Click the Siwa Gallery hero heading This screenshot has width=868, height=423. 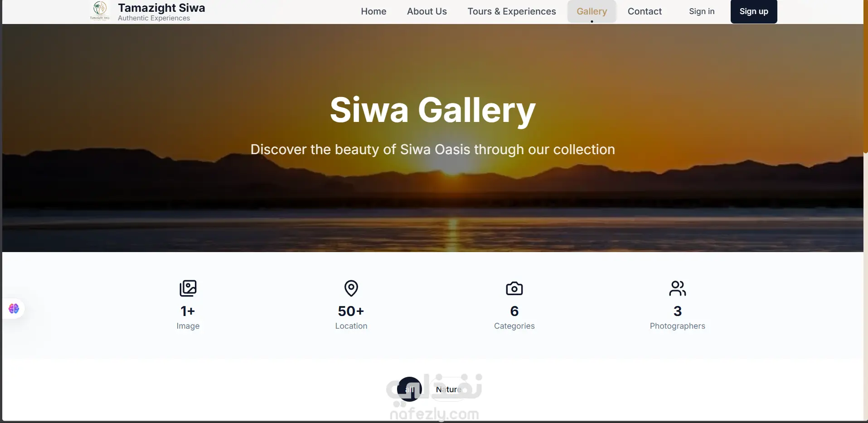pyautogui.click(x=433, y=110)
